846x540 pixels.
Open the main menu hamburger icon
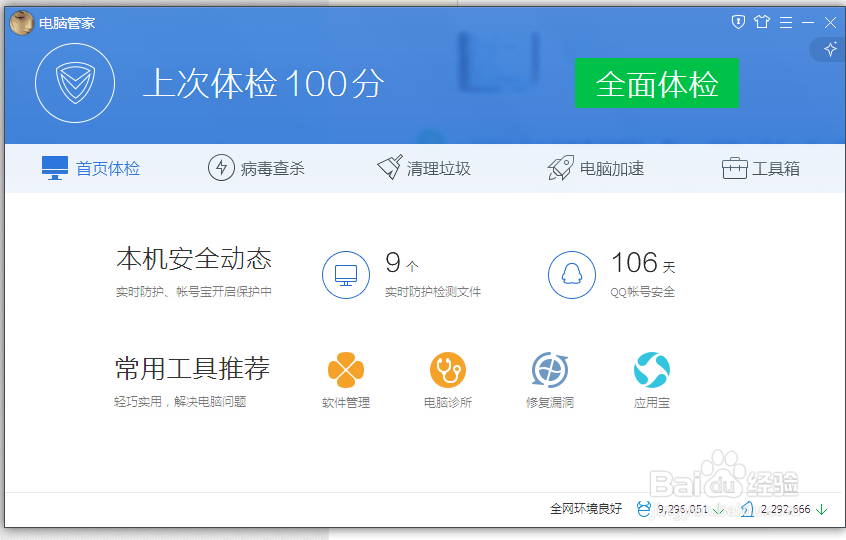[x=786, y=22]
